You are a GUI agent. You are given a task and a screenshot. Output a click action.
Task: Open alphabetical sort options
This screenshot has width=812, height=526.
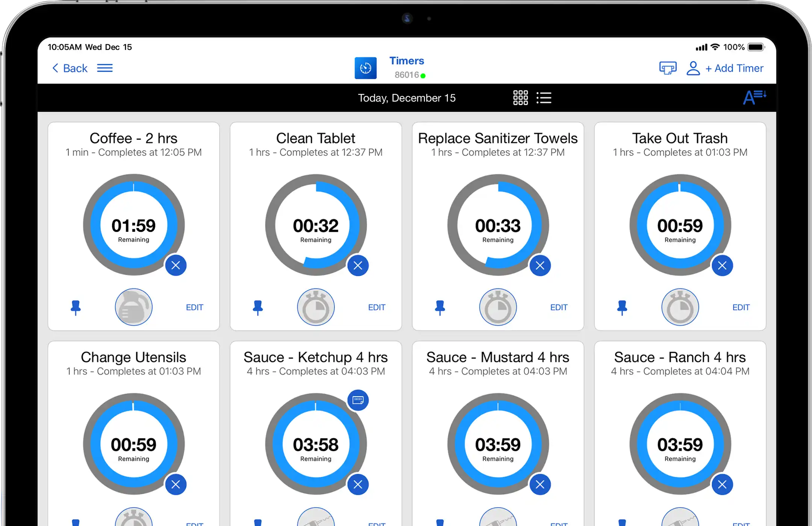[754, 97]
